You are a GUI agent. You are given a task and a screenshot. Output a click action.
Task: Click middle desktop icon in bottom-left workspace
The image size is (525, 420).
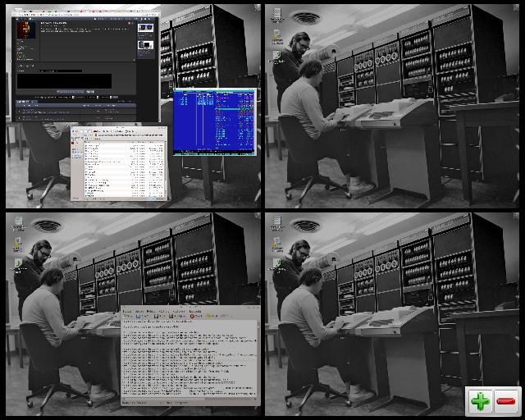pos(18,242)
